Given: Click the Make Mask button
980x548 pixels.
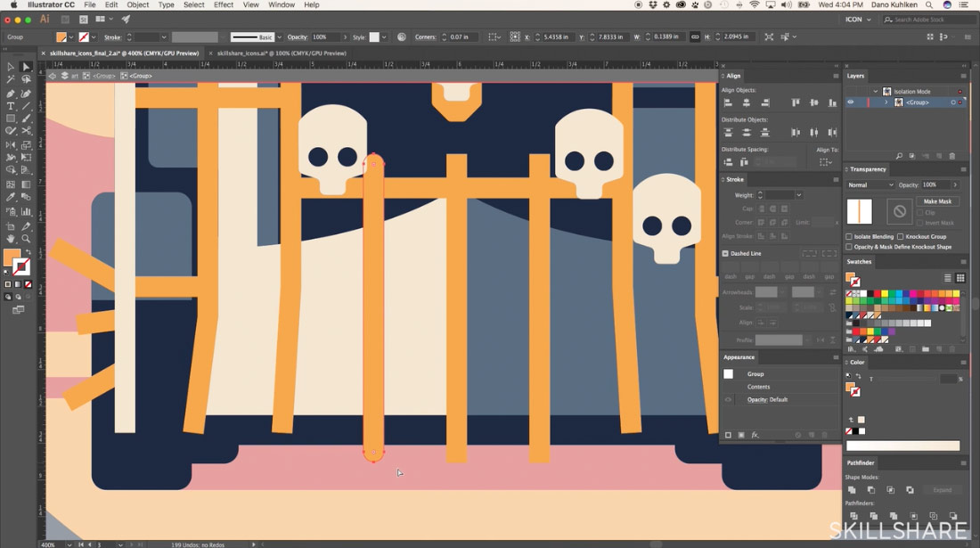Looking at the screenshot, I should [937, 201].
